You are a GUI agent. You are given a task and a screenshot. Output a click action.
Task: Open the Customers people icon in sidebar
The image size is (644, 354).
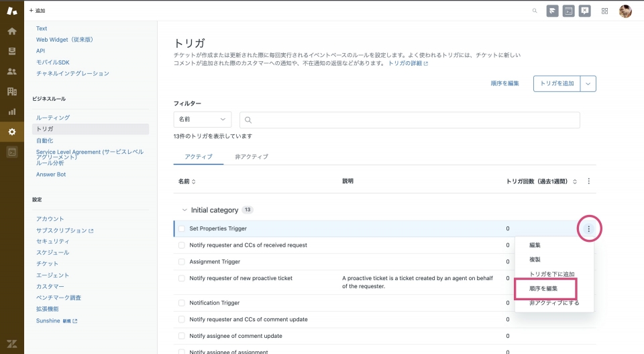pos(11,71)
